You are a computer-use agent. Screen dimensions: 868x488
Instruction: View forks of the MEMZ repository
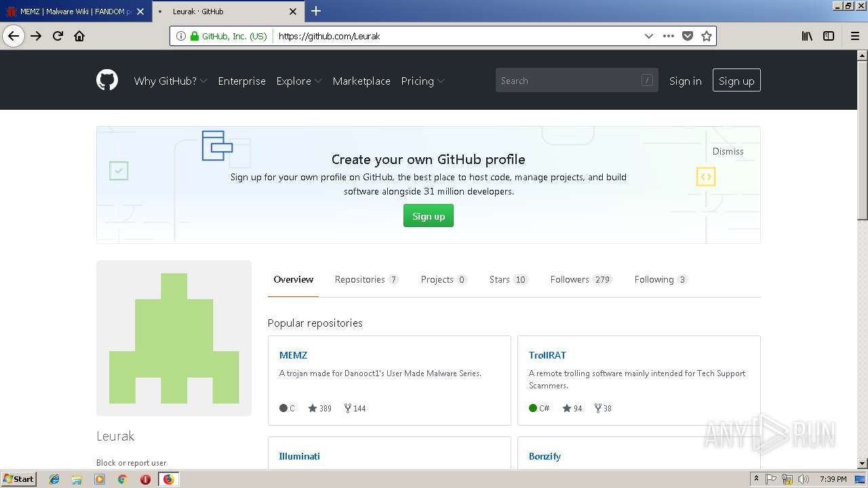click(x=355, y=408)
